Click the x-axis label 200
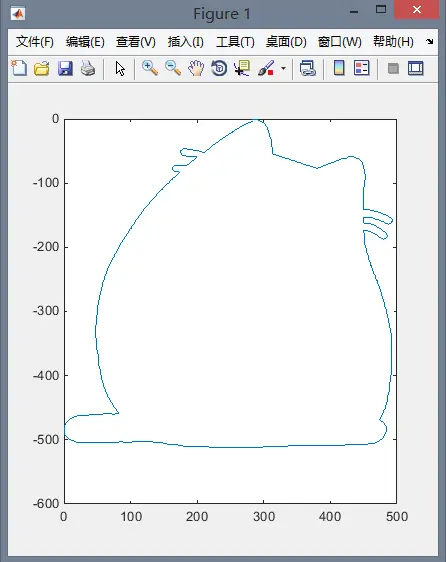Viewport: 446px width, 562px height. tap(197, 517)
